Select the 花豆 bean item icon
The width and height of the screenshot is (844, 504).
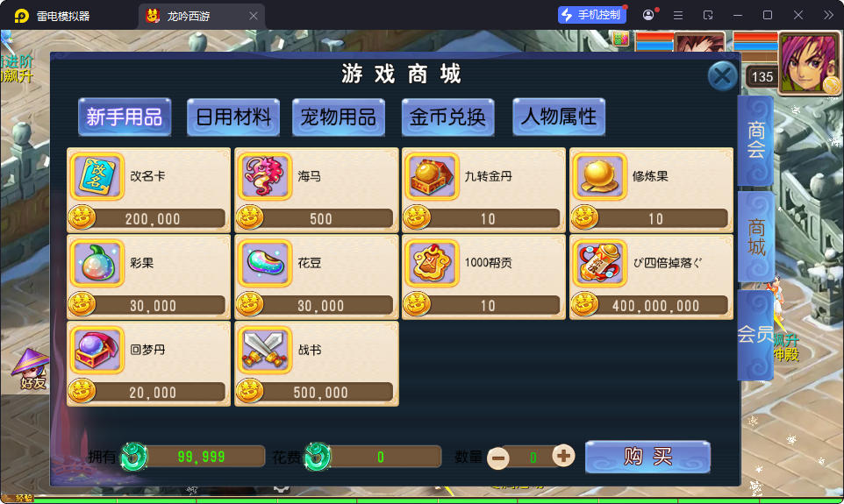point(265,263)
